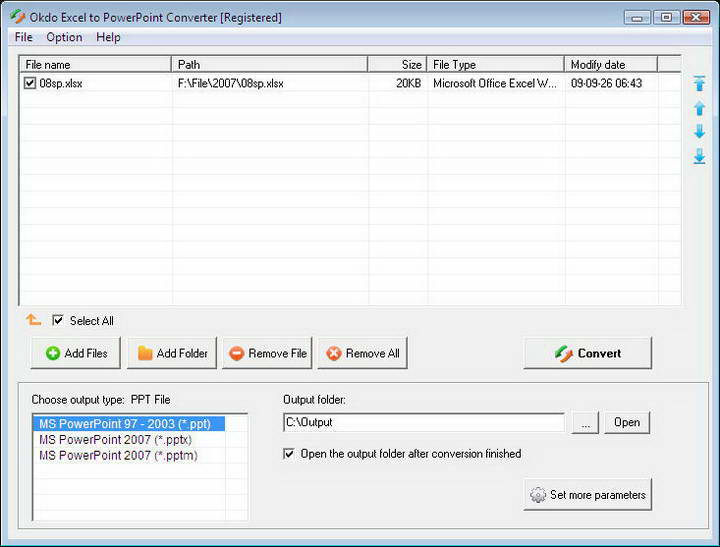Open the Set more parameters dialog
The width and height of the screenshot is (720, 547).
(588, 495)
